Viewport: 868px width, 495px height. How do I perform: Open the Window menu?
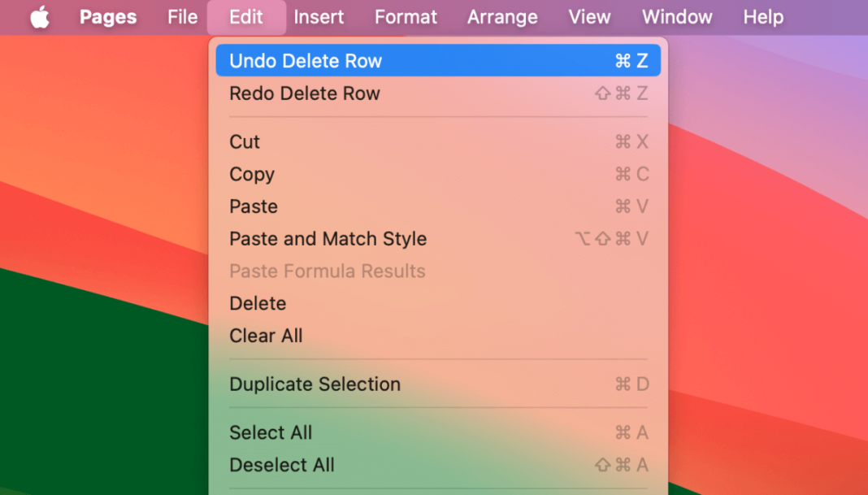coord(677,16)
